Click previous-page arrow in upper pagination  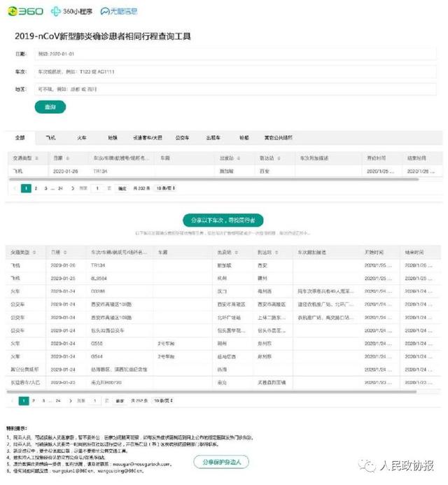(15, 188)
